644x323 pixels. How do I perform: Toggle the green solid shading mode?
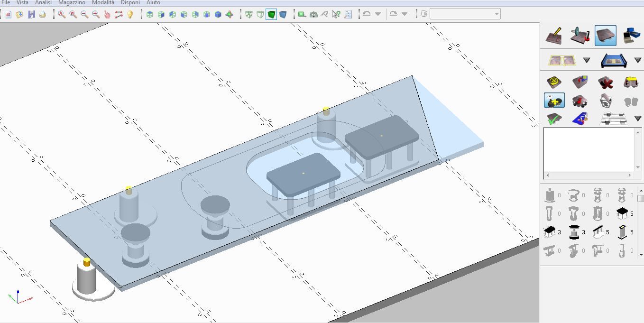[x=271, y=14]
